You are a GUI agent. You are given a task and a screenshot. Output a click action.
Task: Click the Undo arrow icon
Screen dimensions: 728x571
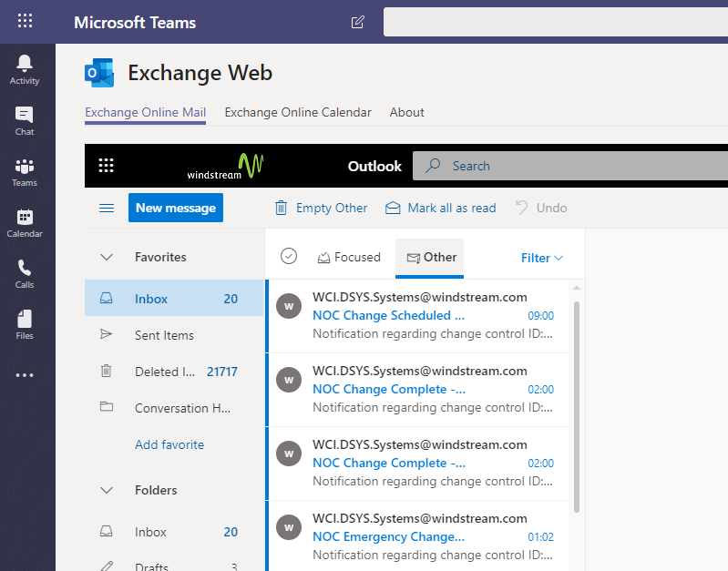click(522, 208)
